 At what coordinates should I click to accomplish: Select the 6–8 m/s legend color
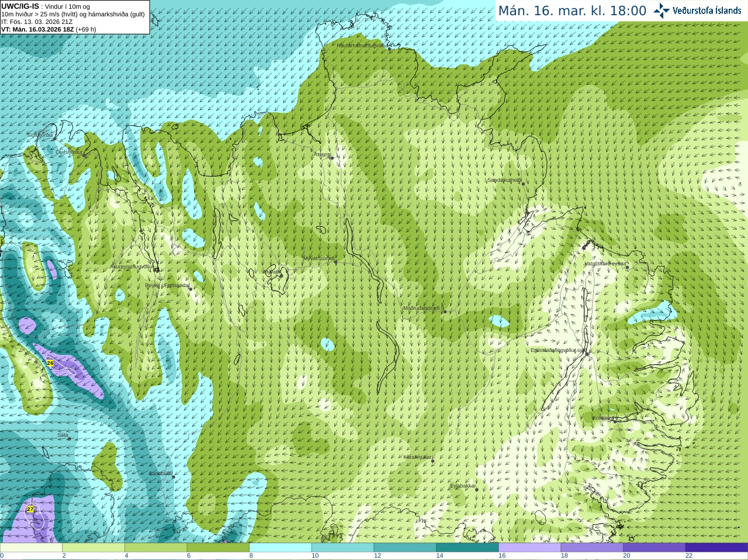point(218,548)
